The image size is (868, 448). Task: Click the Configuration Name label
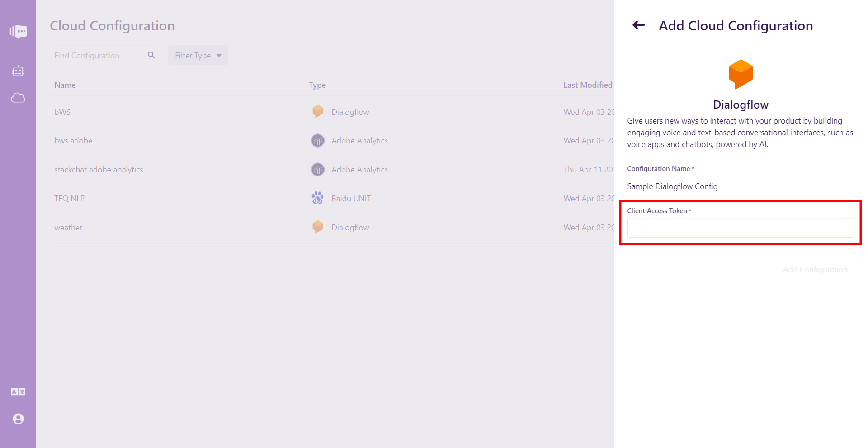tap(658, 169)
